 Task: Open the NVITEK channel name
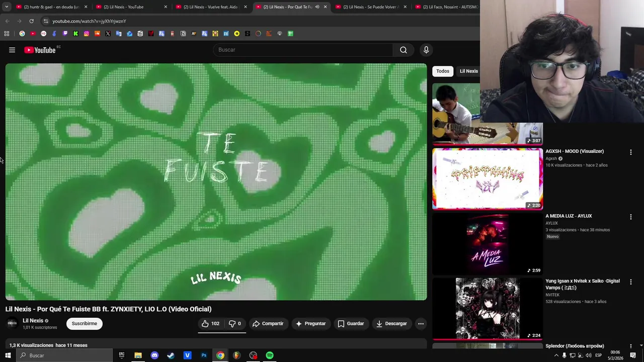pyautogui.click(x=552, y=295)
